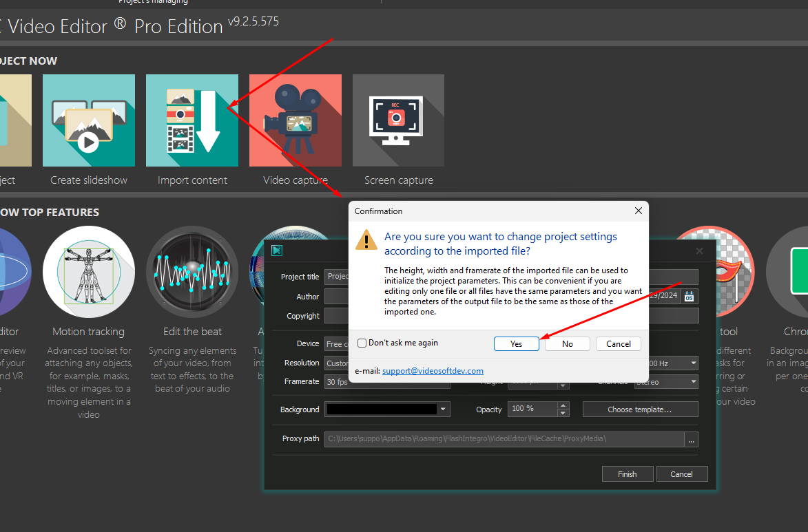The image size is (808, 532).
Task: Open the Stereo channels dropdown
Action: coord(666,382)
